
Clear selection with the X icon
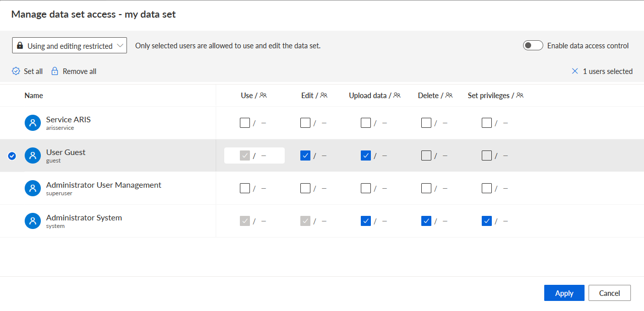(575, 71)
